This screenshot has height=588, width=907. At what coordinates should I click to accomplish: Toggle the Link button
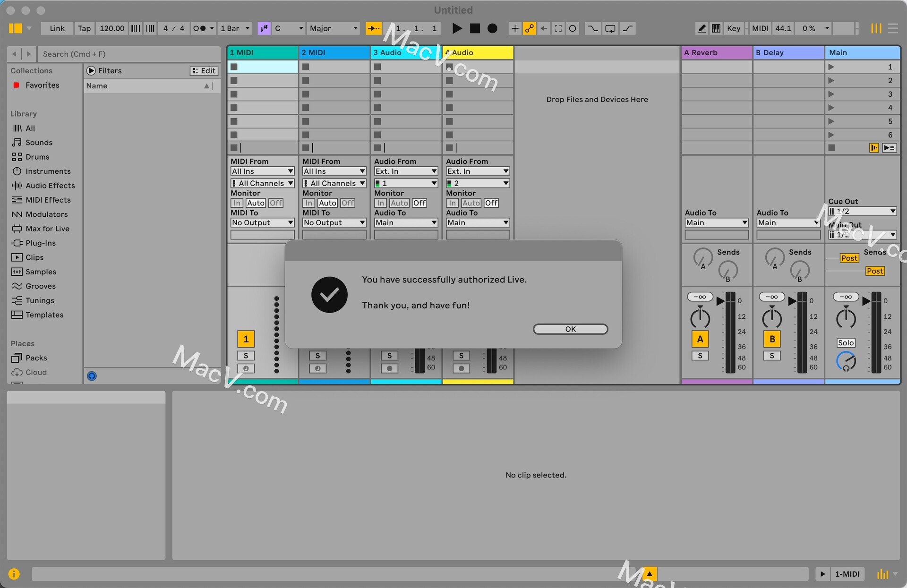[x=57, y=28]
